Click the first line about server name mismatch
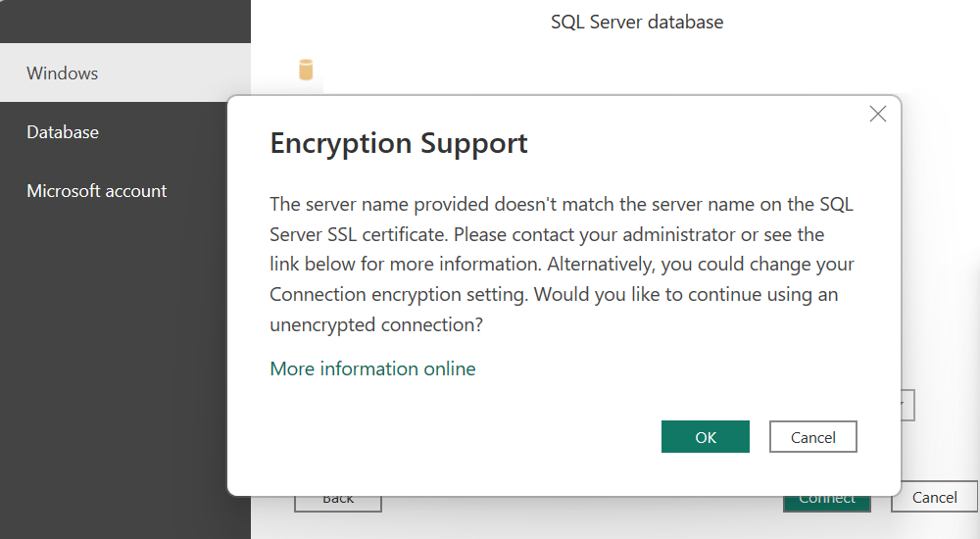Screen dimensions: 980x539 click(x=555, y=205)
